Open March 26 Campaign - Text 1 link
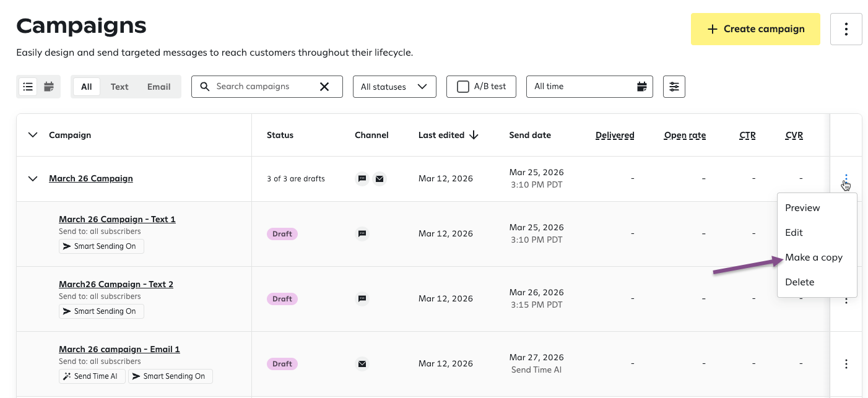Image resolution: width=868 pixels, height=398 pixels. pos(117,219)
